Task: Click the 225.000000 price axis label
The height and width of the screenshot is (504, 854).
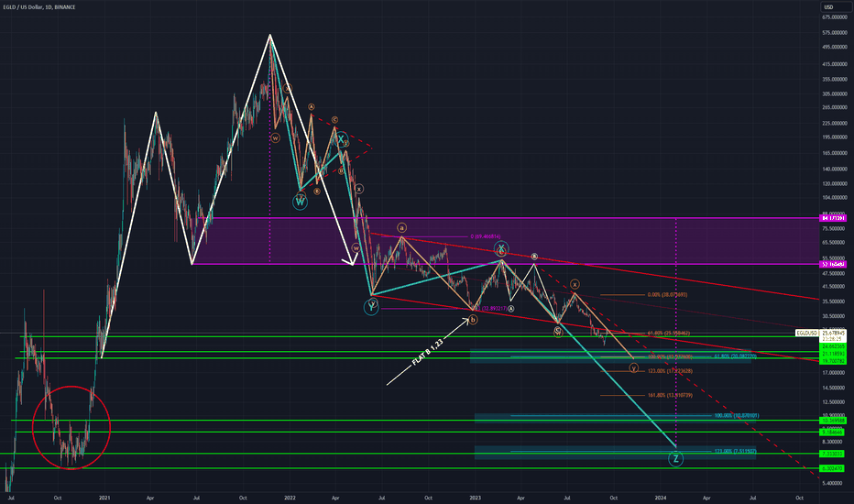Action: (x=835, y=123)
